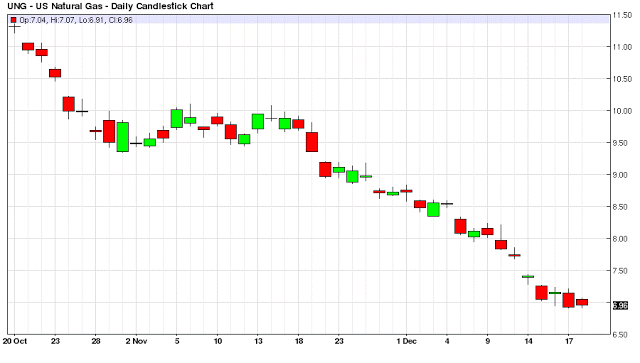Click the red legend square beside Op:7.04

click(x=13, y=20)
